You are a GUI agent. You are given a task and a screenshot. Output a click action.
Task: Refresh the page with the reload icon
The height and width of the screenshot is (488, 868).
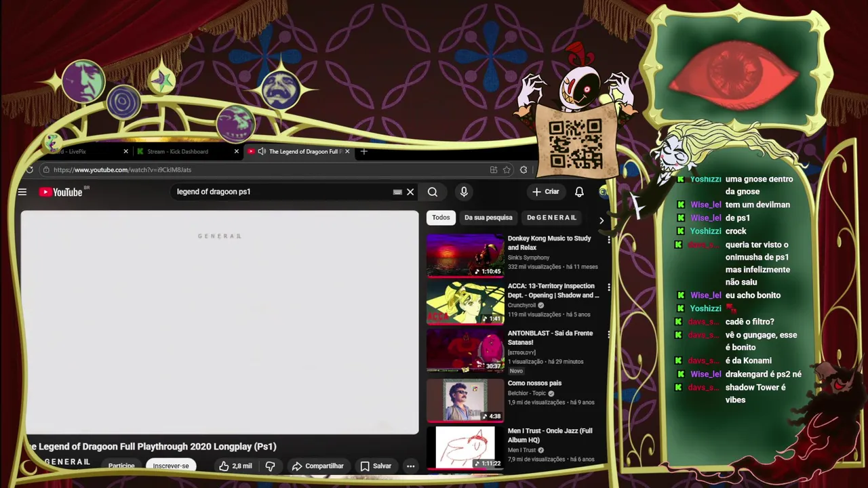click(30, 169)
